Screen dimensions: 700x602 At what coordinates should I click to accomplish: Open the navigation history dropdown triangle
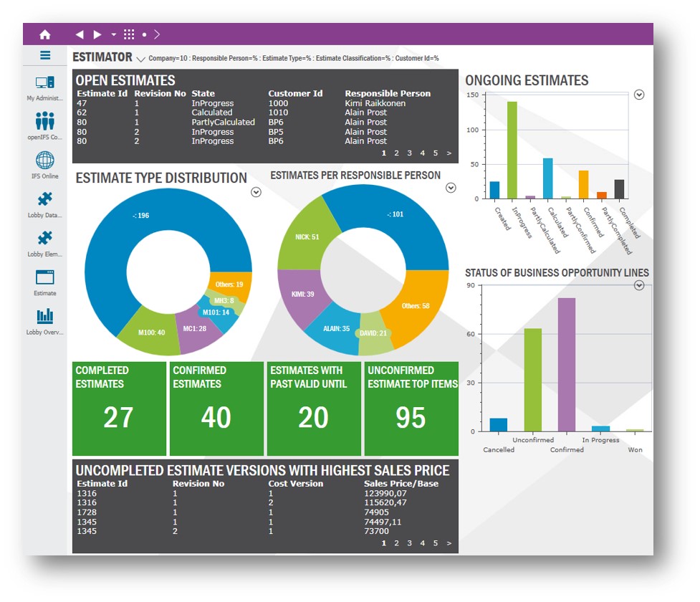[113, 34]
